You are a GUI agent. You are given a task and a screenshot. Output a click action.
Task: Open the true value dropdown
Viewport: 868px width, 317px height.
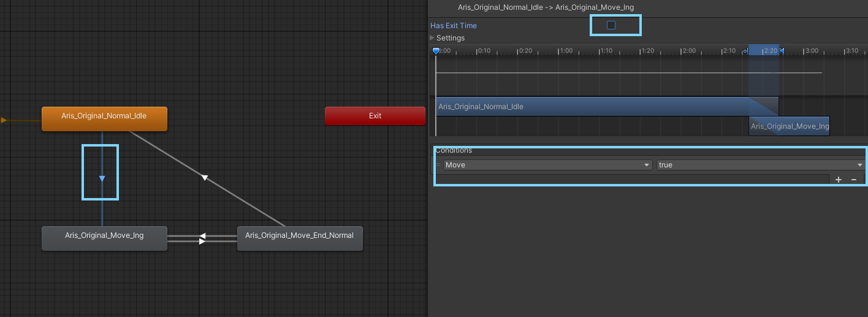(760, 165)
